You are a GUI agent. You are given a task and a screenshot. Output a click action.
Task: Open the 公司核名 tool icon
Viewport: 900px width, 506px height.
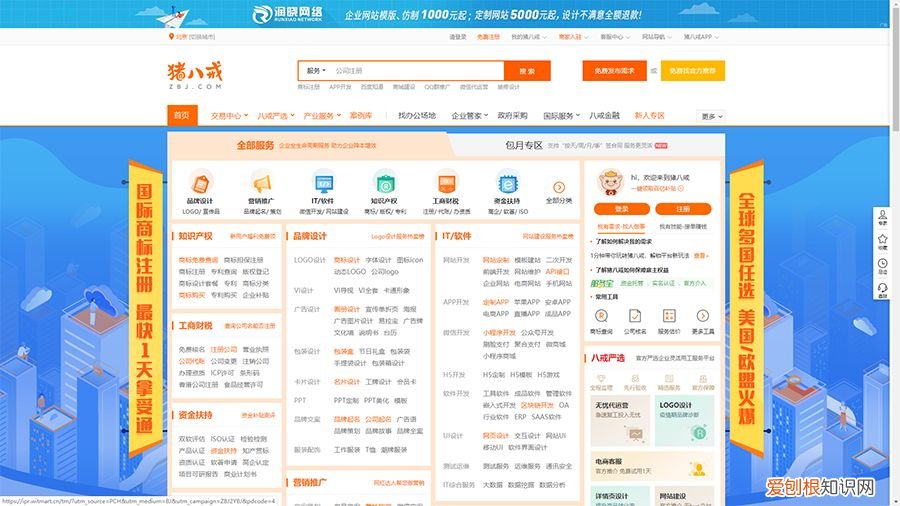pos(635,316)
